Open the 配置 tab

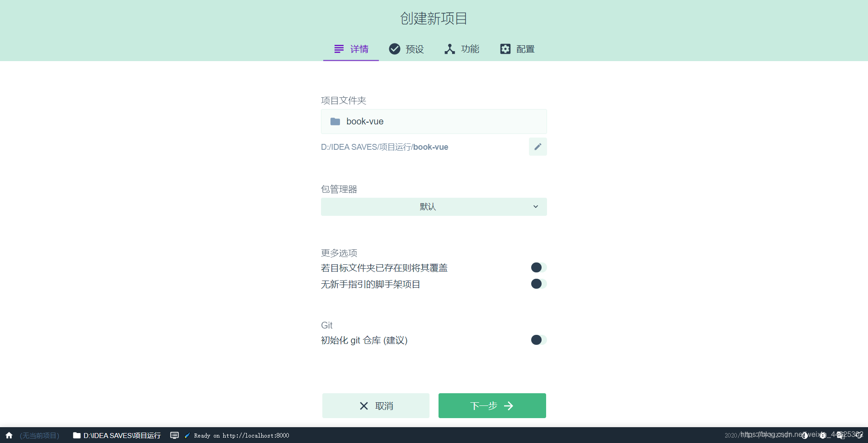[x=517, y=49]
